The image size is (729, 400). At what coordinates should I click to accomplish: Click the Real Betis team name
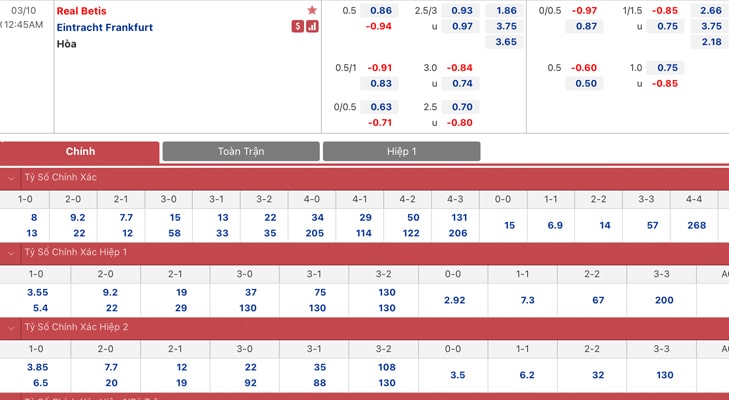81,10
